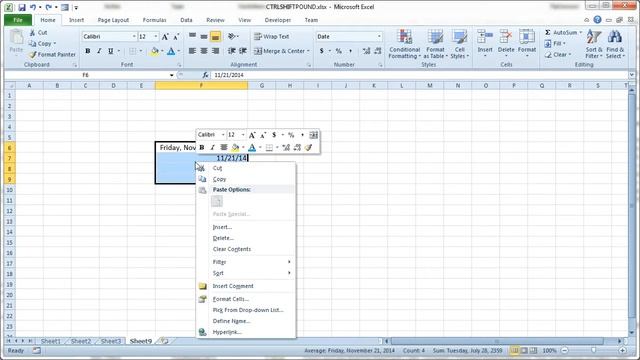Toggle Align Text Right in ribbon

tap(215, 51)
